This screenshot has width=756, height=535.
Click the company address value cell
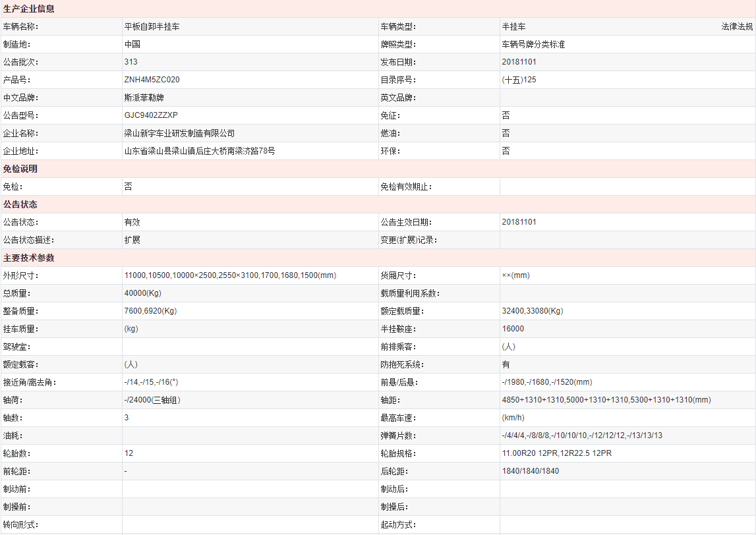pos(200,151)
